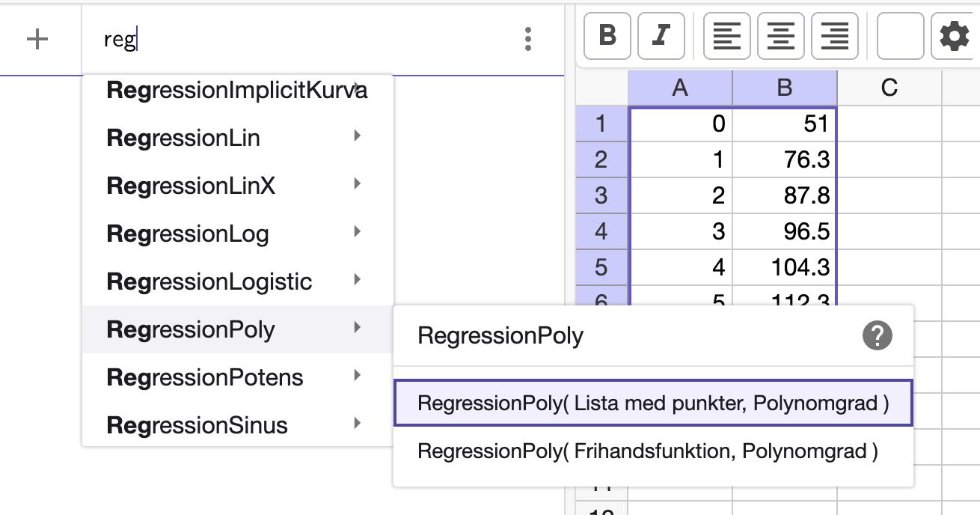Viewport: 980px width, 515px height.
Task: Open the three-dot input options menu
Action: (528, 39)
